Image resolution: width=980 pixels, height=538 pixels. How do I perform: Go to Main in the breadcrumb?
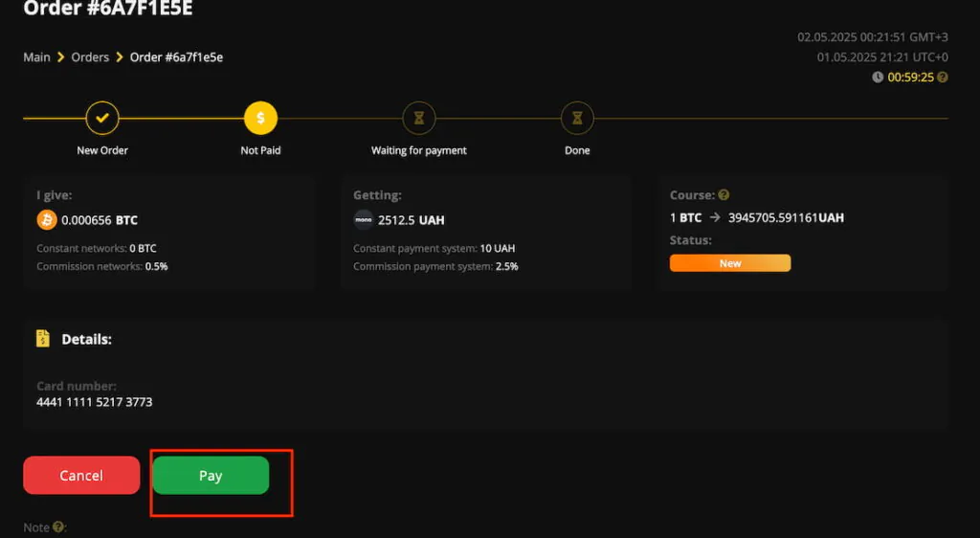pyautogui.click(x=36, y=56)
